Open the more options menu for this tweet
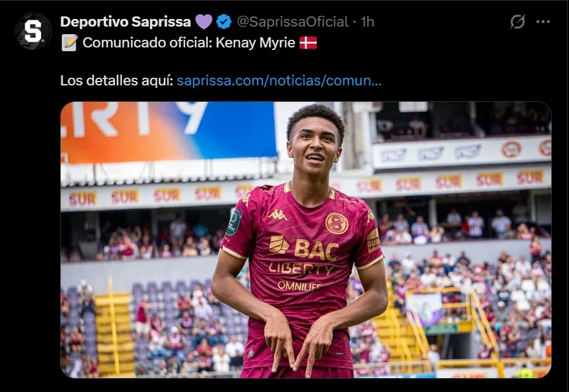Screen dimensions: 569x392 (x=542, y=23)
